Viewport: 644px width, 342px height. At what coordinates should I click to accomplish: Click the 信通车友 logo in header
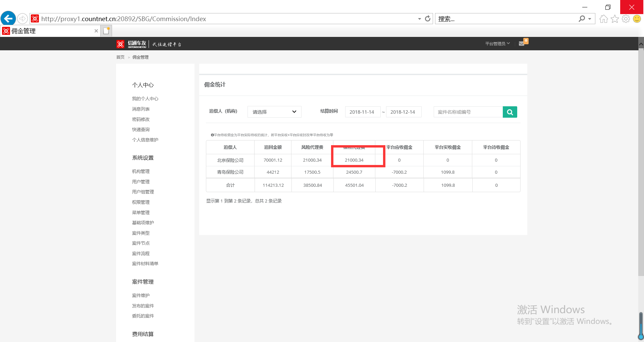(x=132, y=44)
